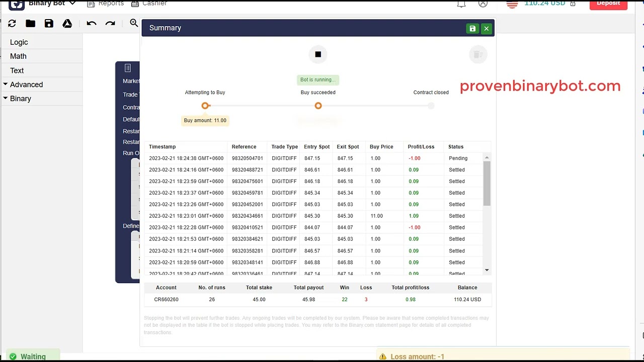
Task: Click the Deposit button
Action: (608, 4)
